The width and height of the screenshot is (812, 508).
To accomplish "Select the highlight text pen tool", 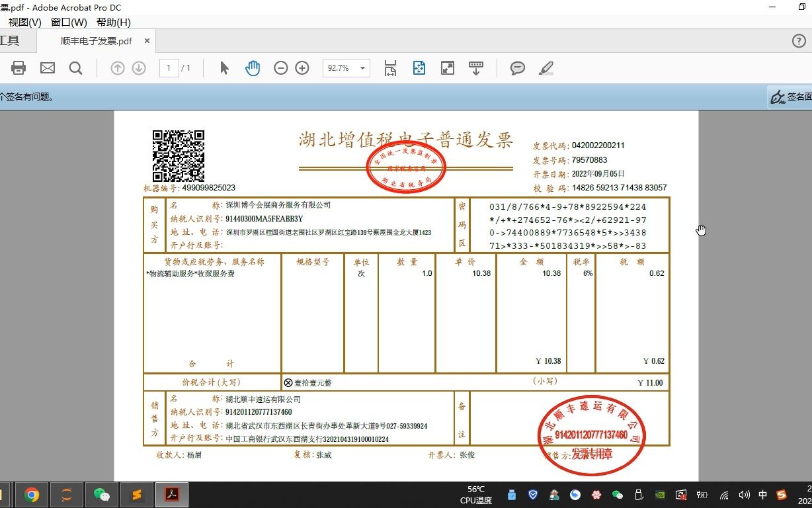I will 546,67.
